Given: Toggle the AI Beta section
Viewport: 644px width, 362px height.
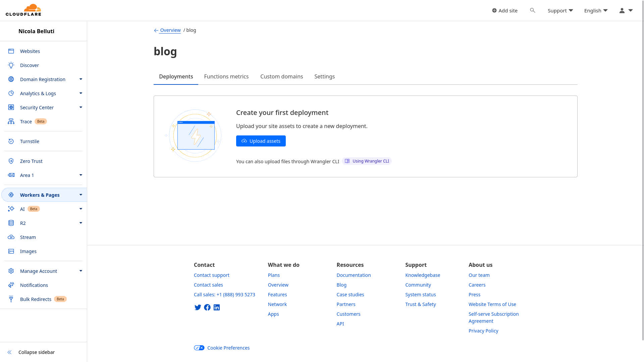Looking at the screenshot, I should tap(81, 208).
